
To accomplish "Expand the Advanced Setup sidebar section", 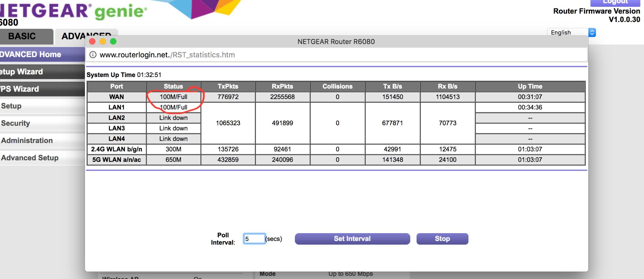I will [x=42, y=158].
